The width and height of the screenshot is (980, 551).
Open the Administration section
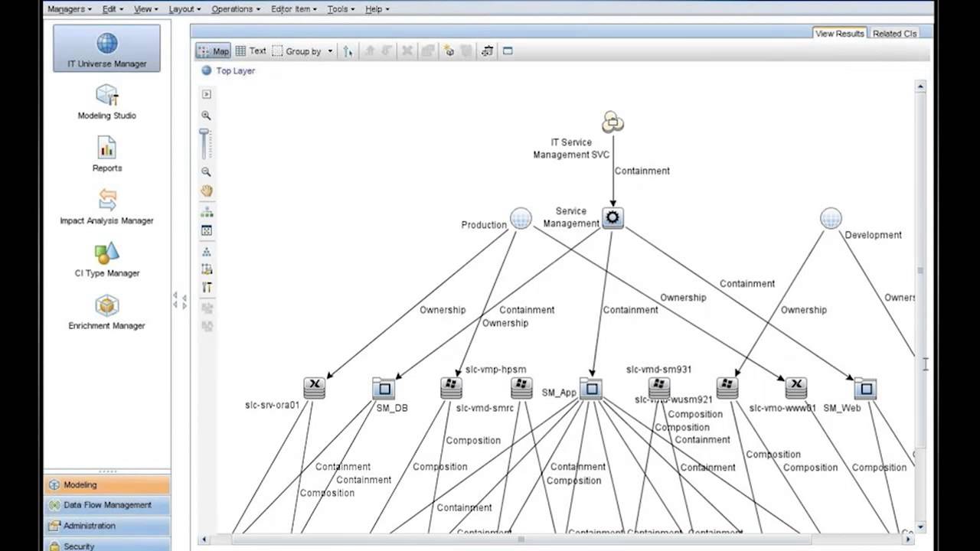click(106, 526)
